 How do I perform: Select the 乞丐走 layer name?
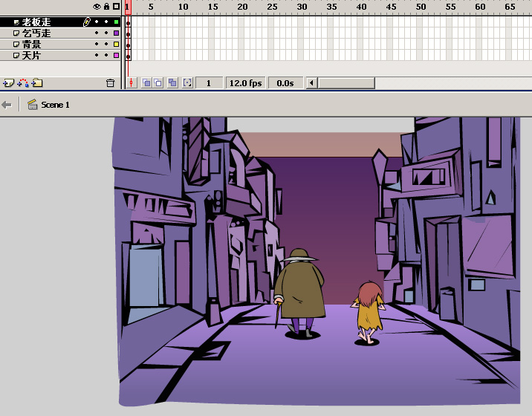36,33
